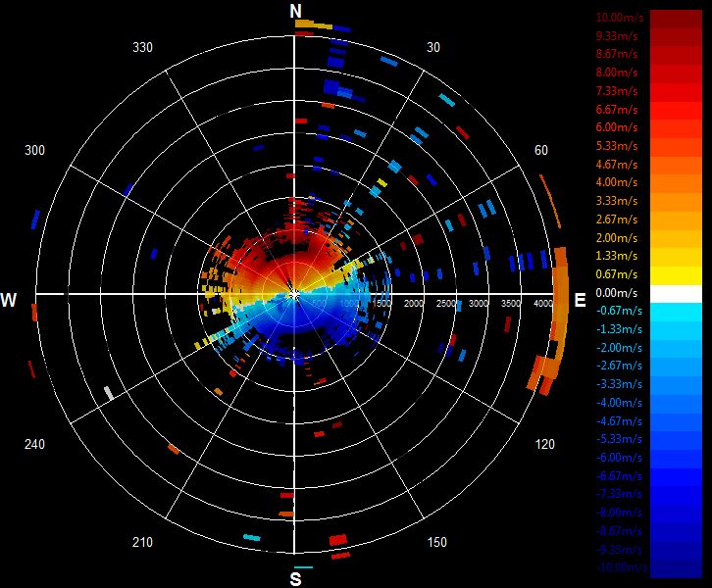Click the white zero-velocity color band

pyautogui.click(x=676, y=294)
